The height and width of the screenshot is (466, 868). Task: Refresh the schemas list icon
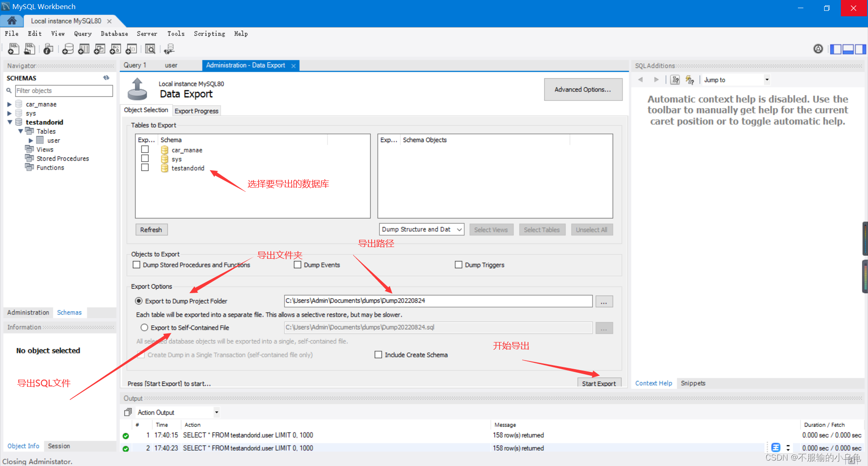pos(106,78)
